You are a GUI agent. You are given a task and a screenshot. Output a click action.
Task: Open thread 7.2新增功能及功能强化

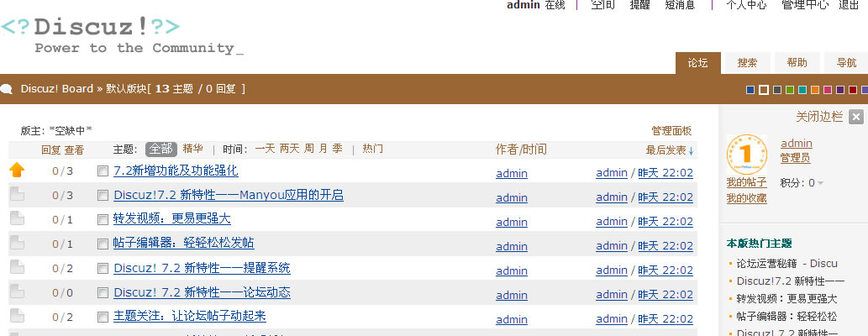tap(176, 171)
